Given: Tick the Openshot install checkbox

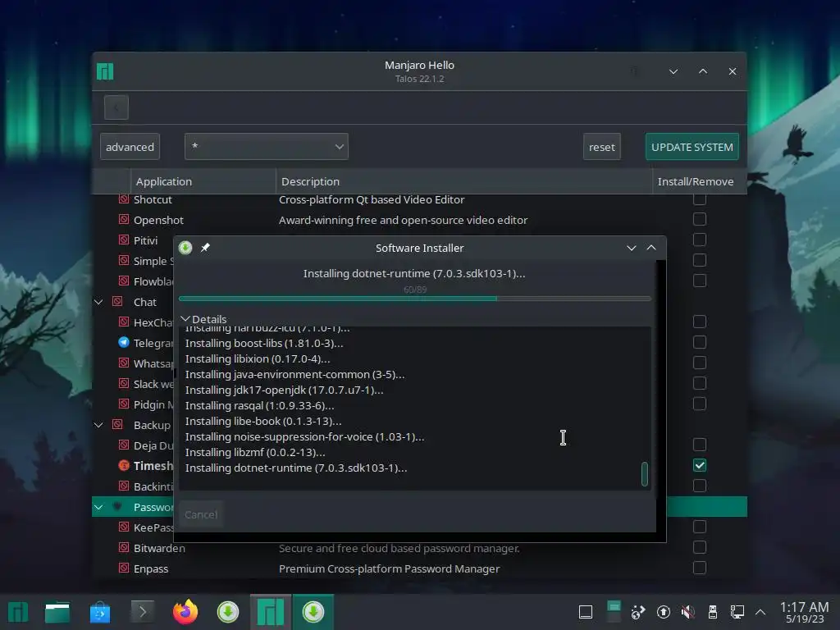Looking at the screenshot, I should (699, 219).
